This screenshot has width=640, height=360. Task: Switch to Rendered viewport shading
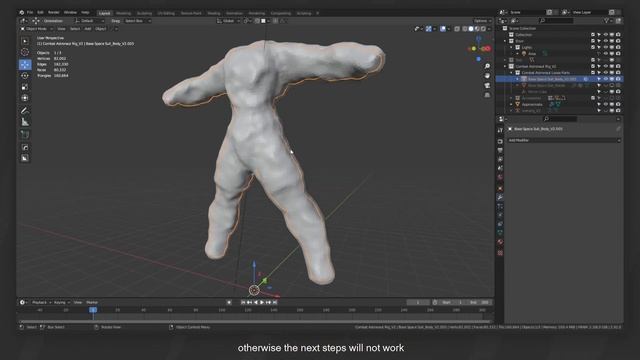tap(483, 29)
